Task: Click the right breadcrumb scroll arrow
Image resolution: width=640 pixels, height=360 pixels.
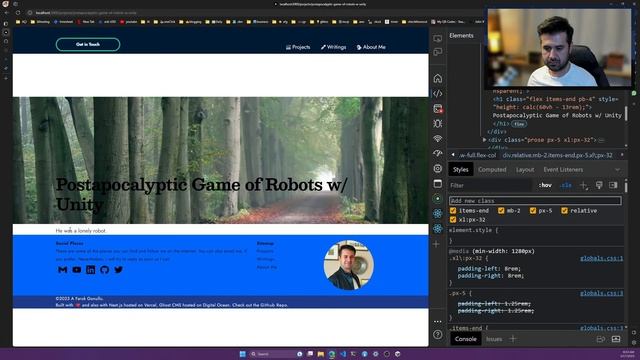Action: pyautogui.click(x=622, y=155)
